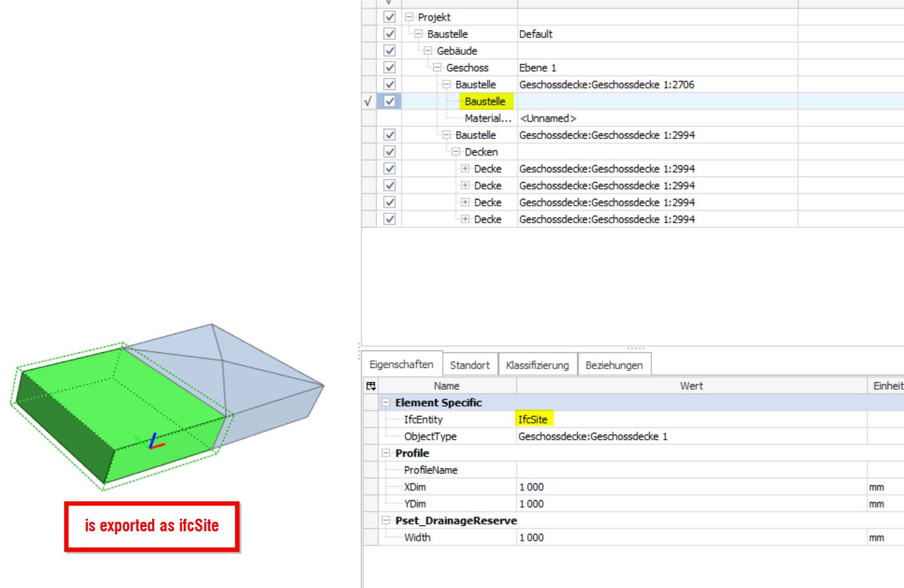Screen dimensions: 904x588
Task: Collapse the Profile property group
Action: tap(387, 453)
